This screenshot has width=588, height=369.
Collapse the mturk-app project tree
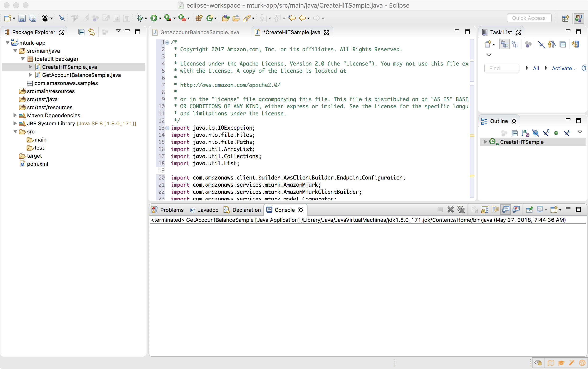click(x=8, y=43)
